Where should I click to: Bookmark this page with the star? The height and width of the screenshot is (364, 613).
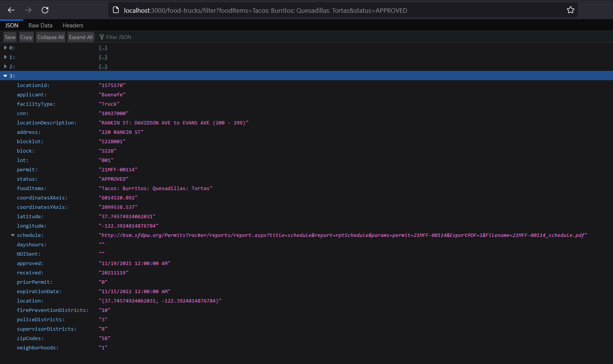click(x=570, y=10)
